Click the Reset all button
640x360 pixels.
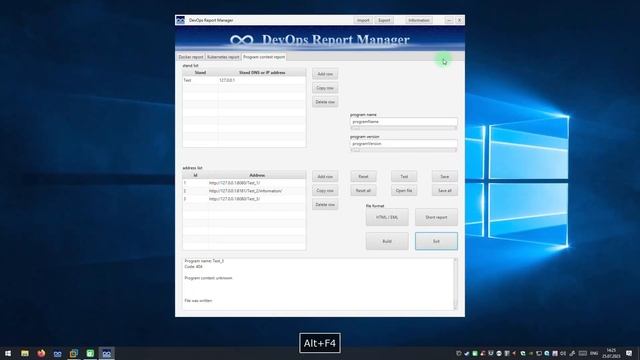click(x=363, y=190)
